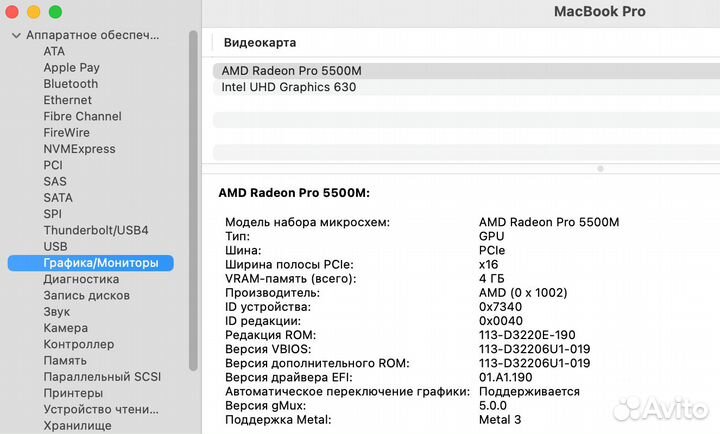The image size is (720, 434).
Task: Select Память in the sidebar
Action: point(65,361)
